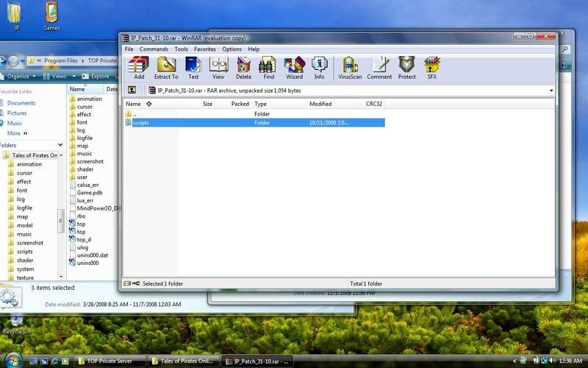Show archive Info
The height and width of the screenshot is (368, 588).
(x=319, y=67)
